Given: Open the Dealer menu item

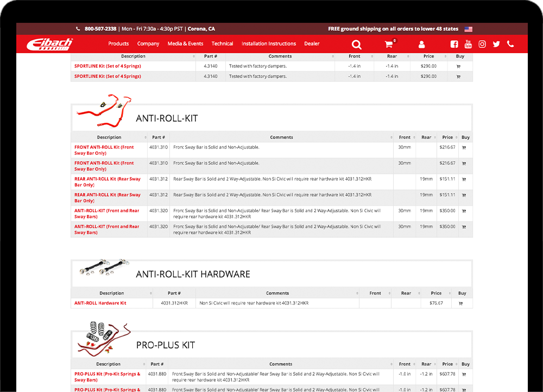Looking at the screenshot, I should click(312, 43).
